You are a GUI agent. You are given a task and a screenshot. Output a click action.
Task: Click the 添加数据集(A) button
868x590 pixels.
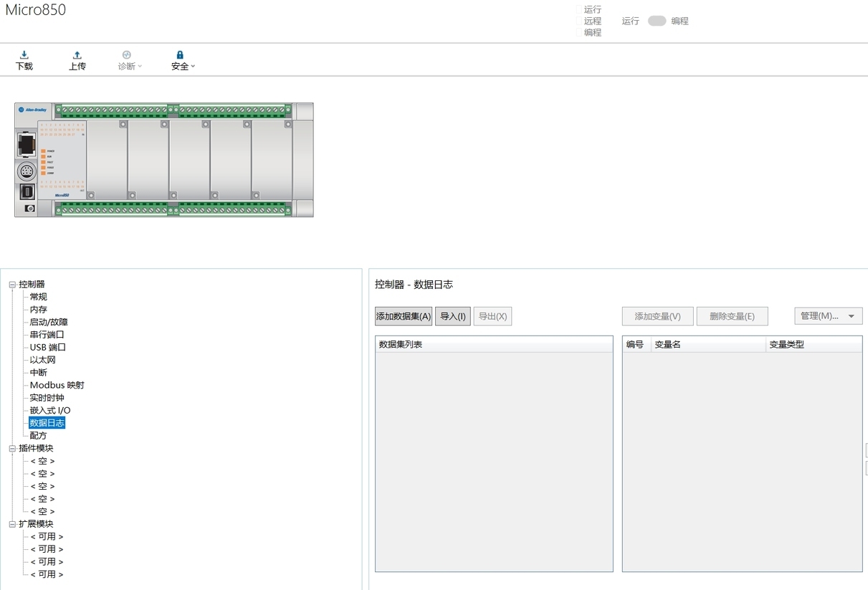[x=404, y=316]
